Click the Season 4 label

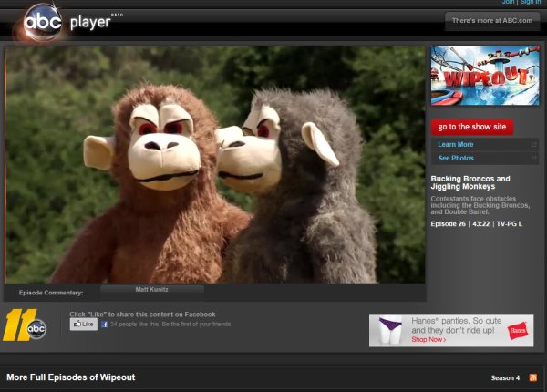505,377
